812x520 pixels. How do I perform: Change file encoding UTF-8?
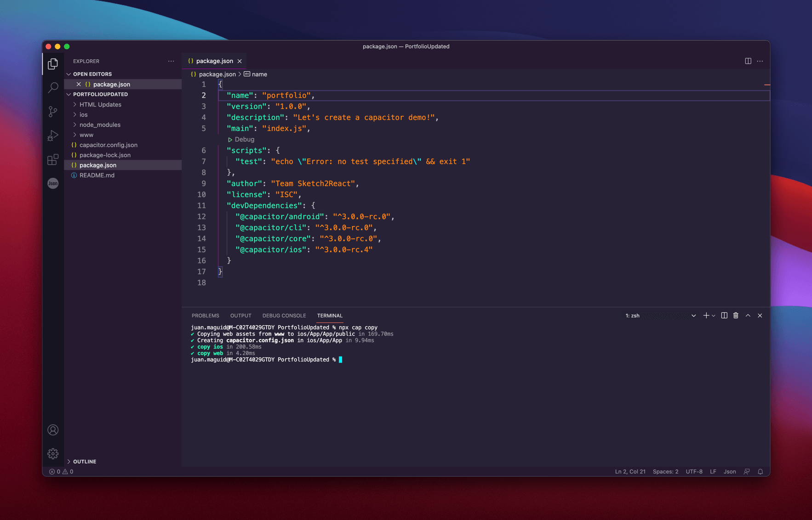[x=694, y=472]
